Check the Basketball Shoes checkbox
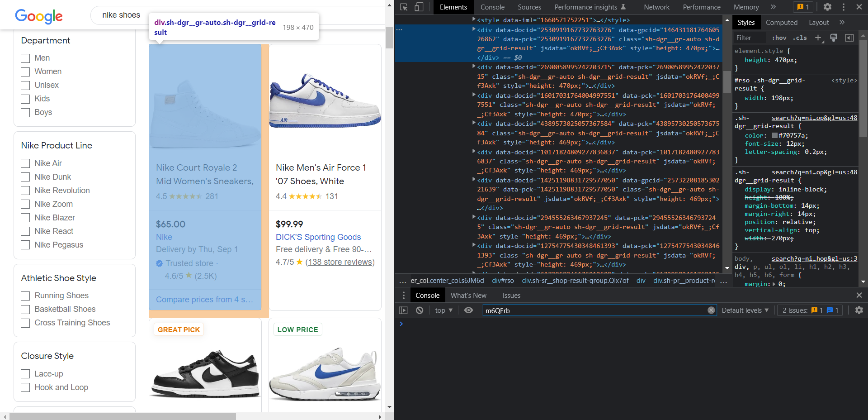 coord(25,310)
